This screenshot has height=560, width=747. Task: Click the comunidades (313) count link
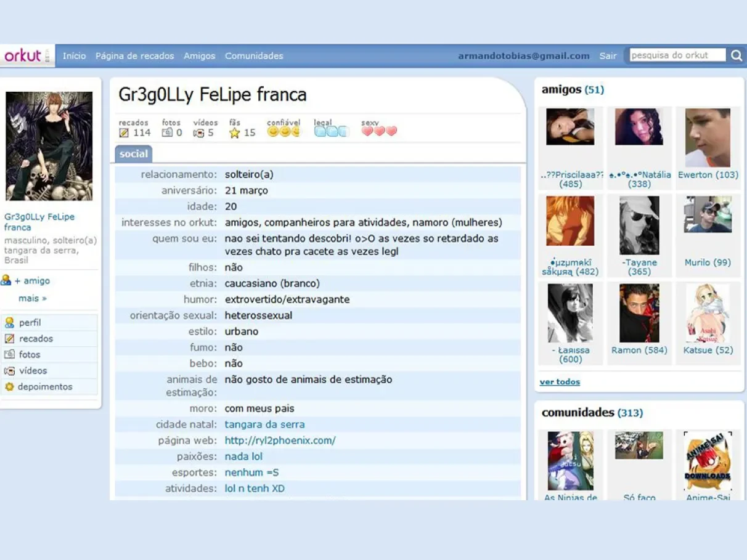point(630,412)
